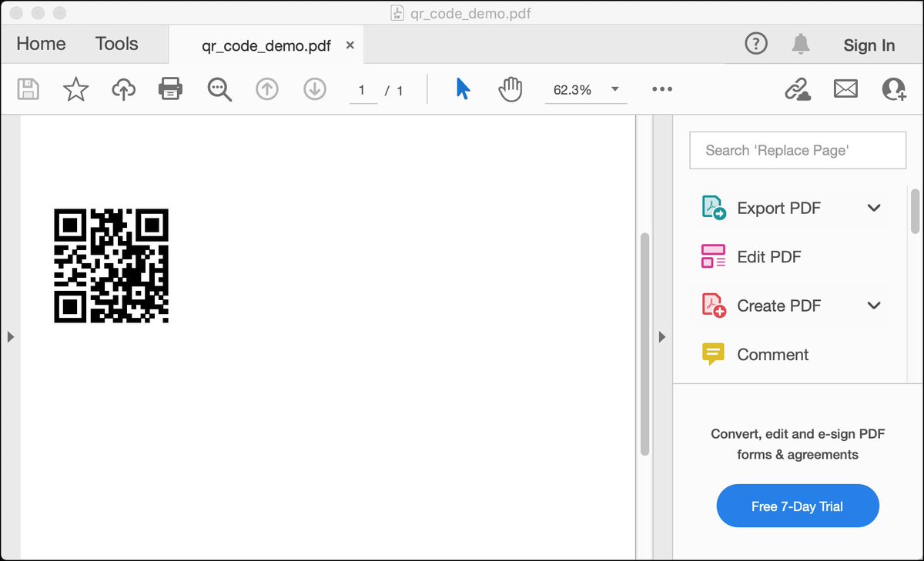Open the zoom level dropdown arrow
This screenshot has width=924, height=561.
point(614,89)
